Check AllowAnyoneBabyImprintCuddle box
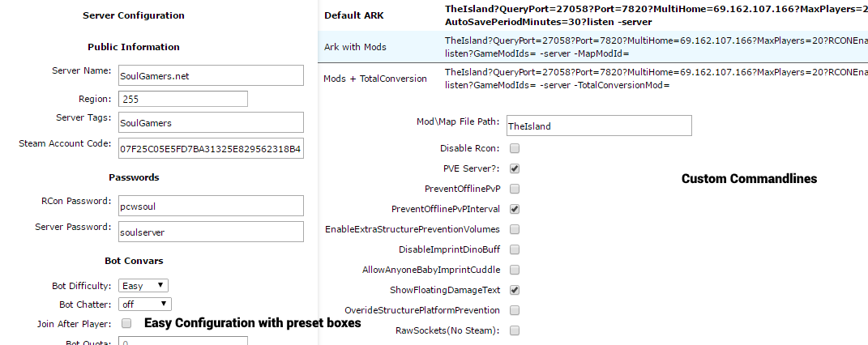The image size is (868, 345). point(515,270)
